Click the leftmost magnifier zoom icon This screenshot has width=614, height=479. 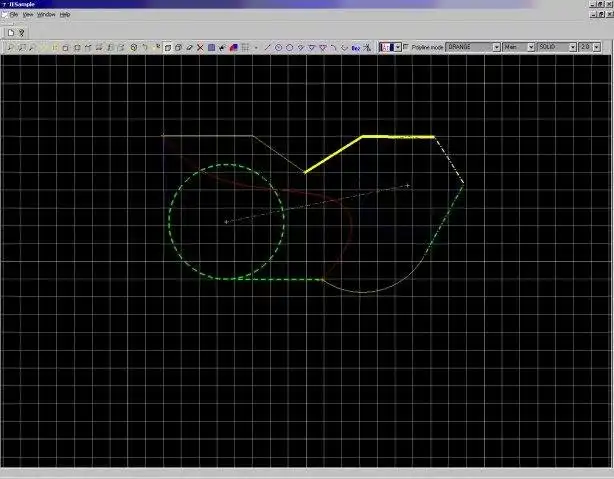tap(10, 47)
